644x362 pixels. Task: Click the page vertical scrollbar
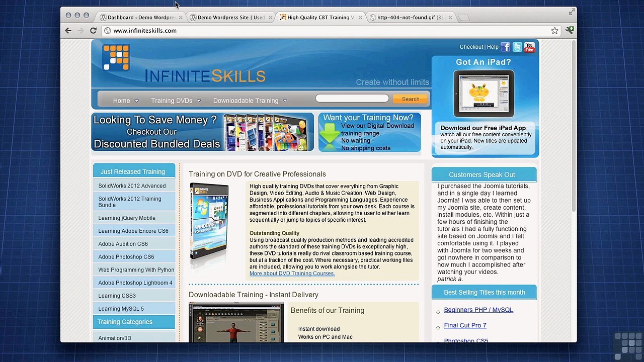574,126
